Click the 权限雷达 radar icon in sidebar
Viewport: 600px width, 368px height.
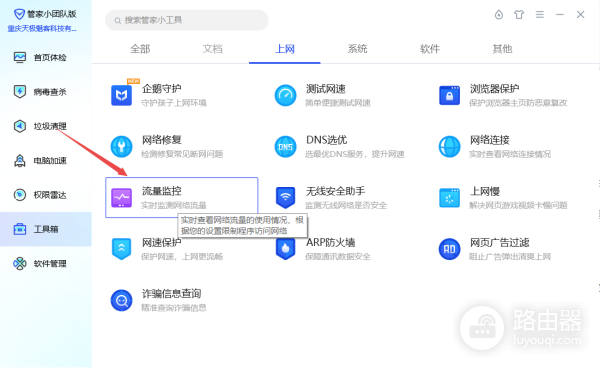[x=20, y=195]
